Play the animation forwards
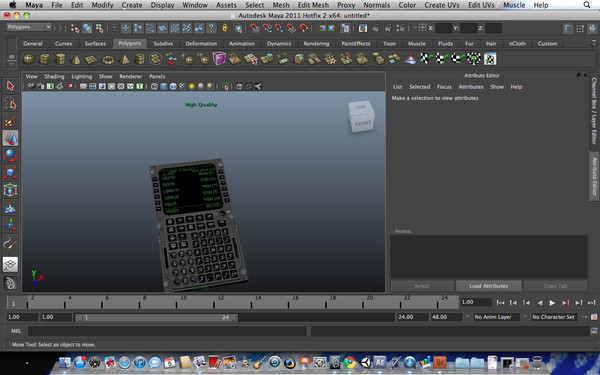This screenshot has height=375, width=600. pyautogui.click(x=552, y=303)
